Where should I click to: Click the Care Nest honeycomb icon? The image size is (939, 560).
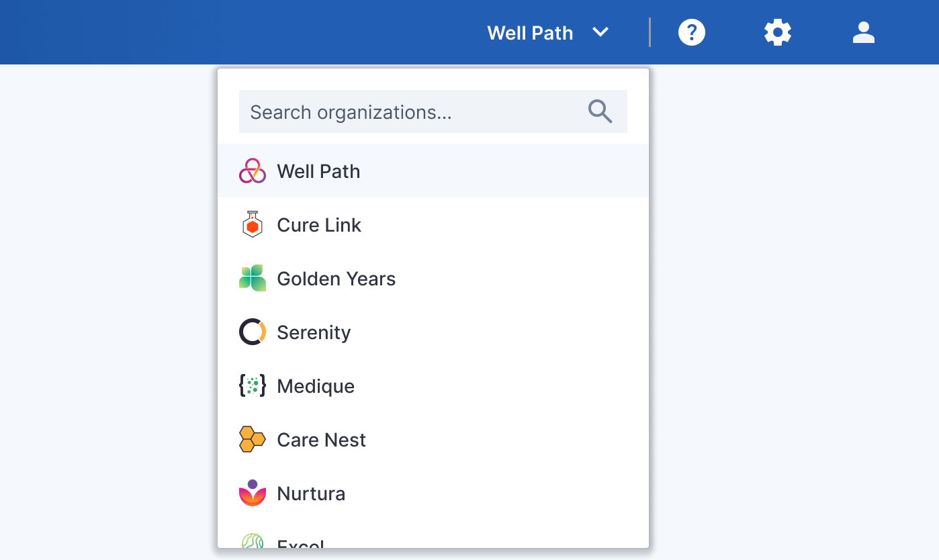click(x=253, y=440)
